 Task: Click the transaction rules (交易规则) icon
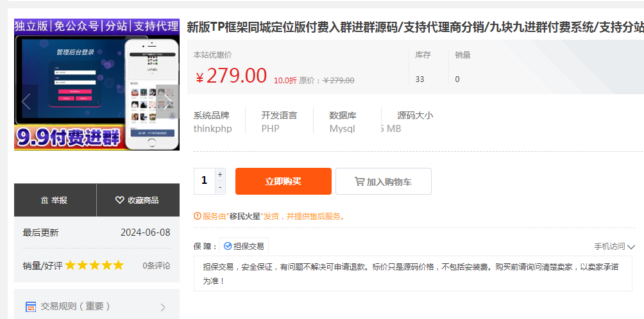tap(31, 307)
